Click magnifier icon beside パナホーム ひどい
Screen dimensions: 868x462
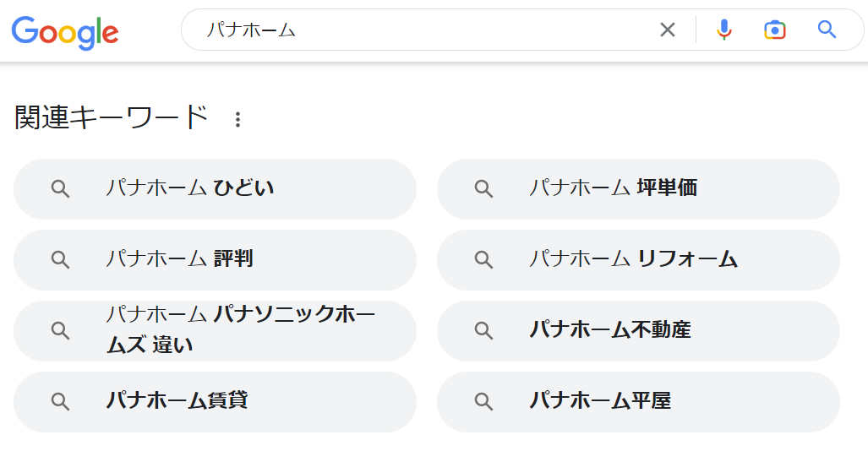tap(60, 189)
